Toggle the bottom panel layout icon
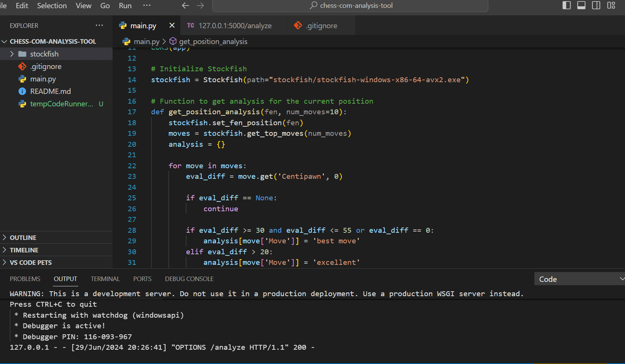This screenshot has height=364, width=625. coord(581,5)
